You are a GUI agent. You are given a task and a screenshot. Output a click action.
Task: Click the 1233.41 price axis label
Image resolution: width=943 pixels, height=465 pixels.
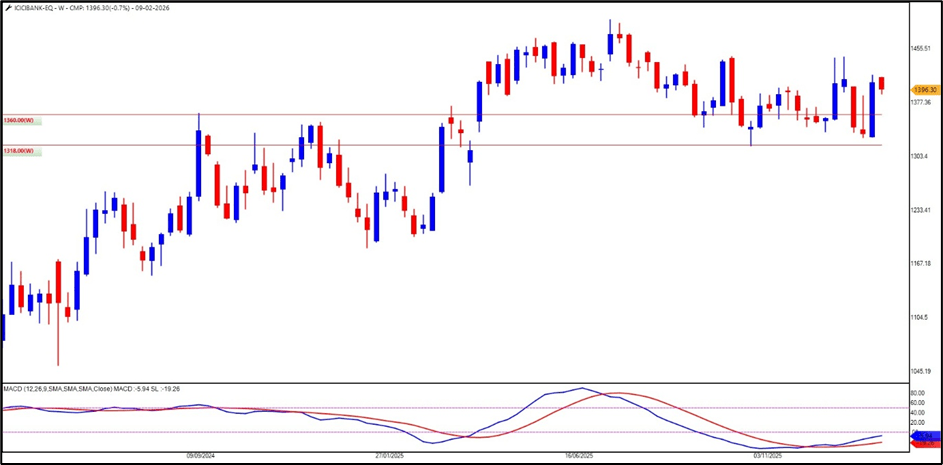921,210
